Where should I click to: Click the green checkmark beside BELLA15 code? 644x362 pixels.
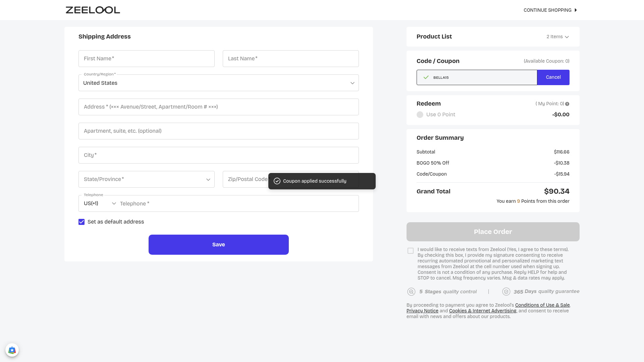(x=426, y=77)
